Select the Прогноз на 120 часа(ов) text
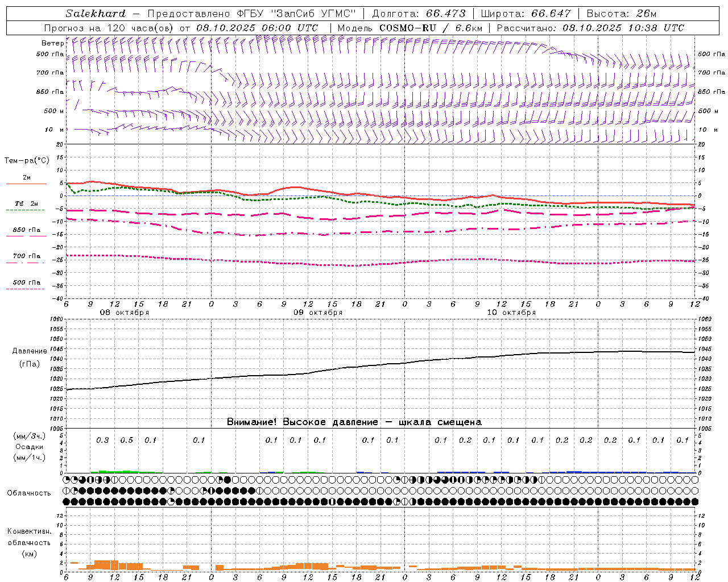 pos(110,28)
